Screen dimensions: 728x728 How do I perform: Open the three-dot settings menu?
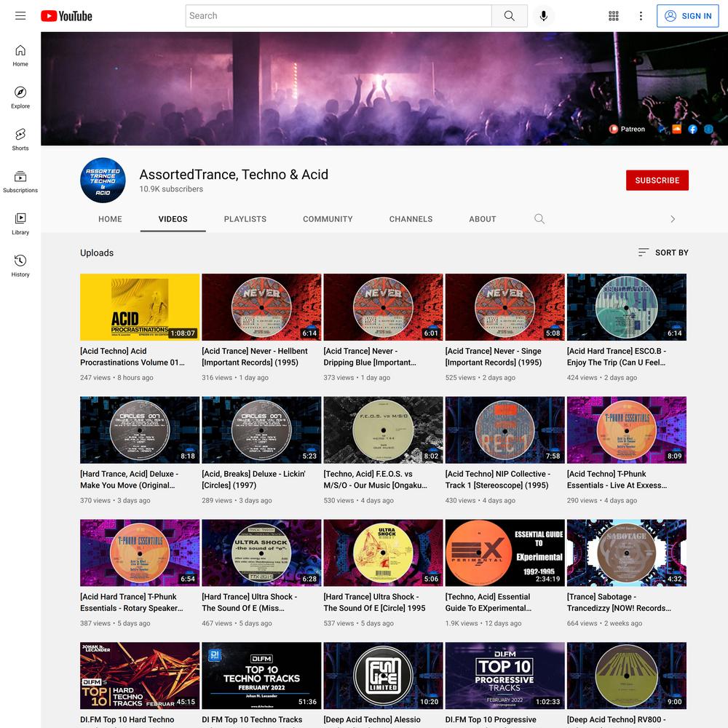tap(641, 16)
